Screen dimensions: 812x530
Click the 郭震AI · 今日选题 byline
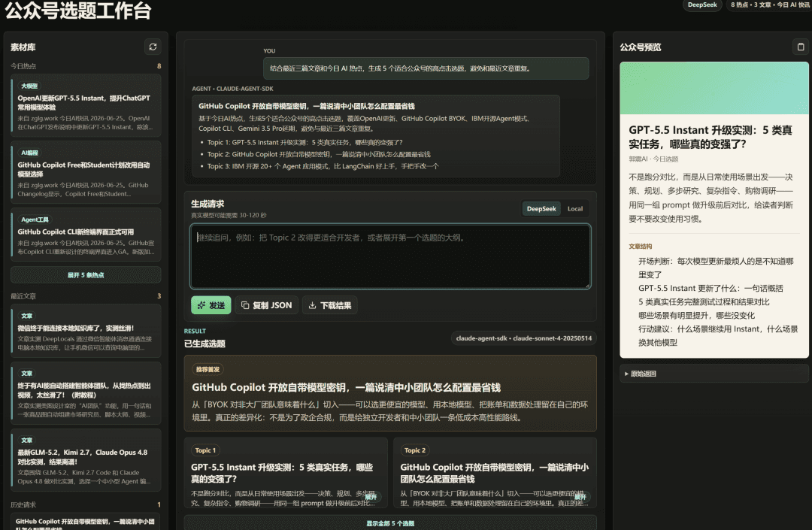click(653, 159)
